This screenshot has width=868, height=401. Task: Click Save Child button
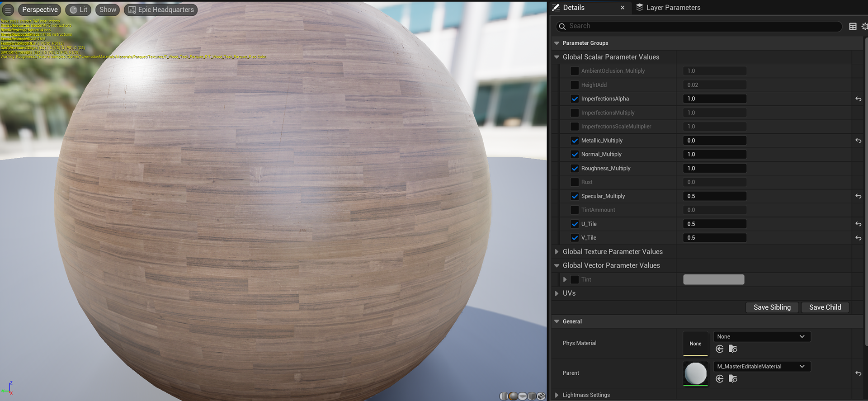(825, 307)
